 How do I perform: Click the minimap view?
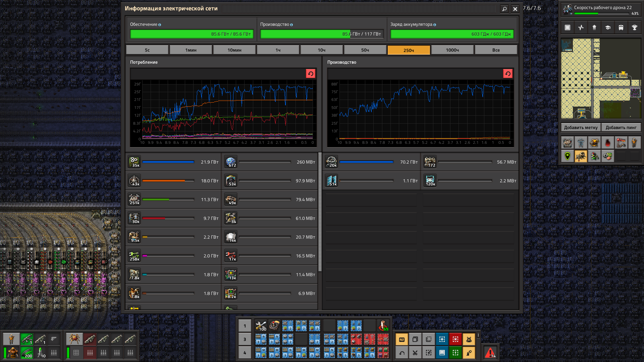pos(601,78)
